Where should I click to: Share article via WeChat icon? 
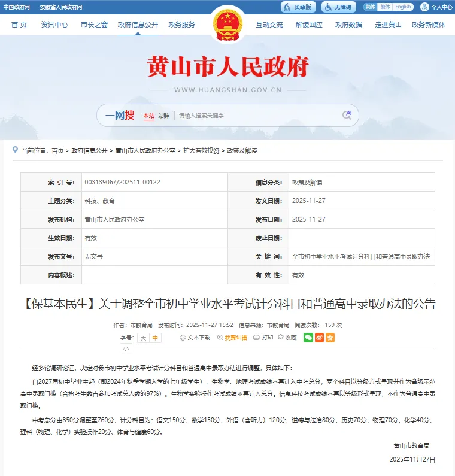[x=308, y=338]
